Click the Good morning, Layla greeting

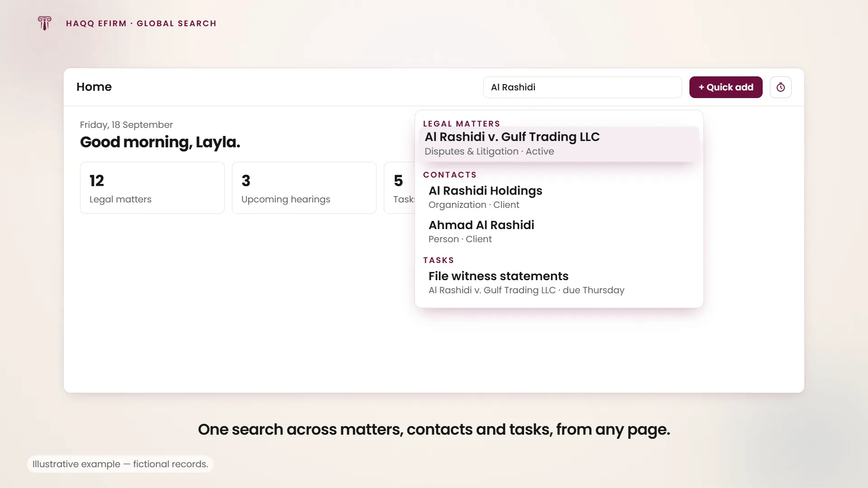click(x=160, y=142)
